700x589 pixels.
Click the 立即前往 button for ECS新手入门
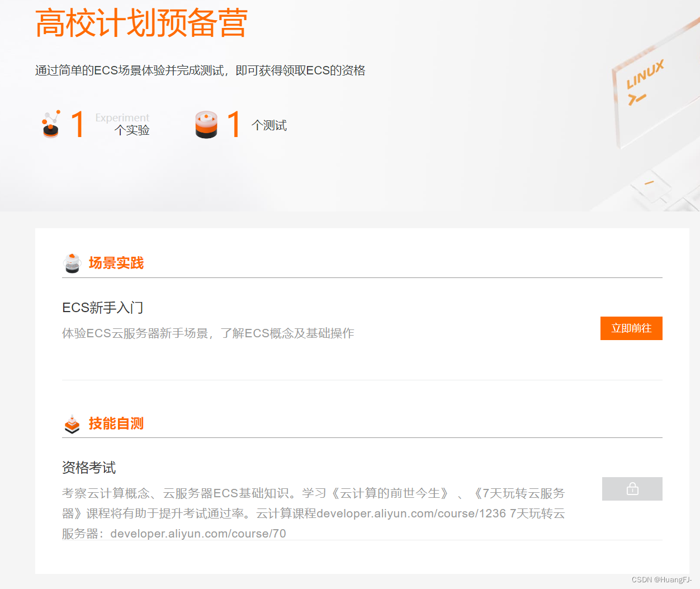(x=631, y=328)
